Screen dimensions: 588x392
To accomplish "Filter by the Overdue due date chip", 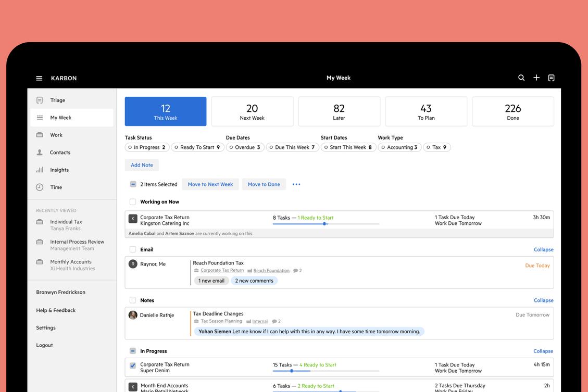I will [245, 147].
